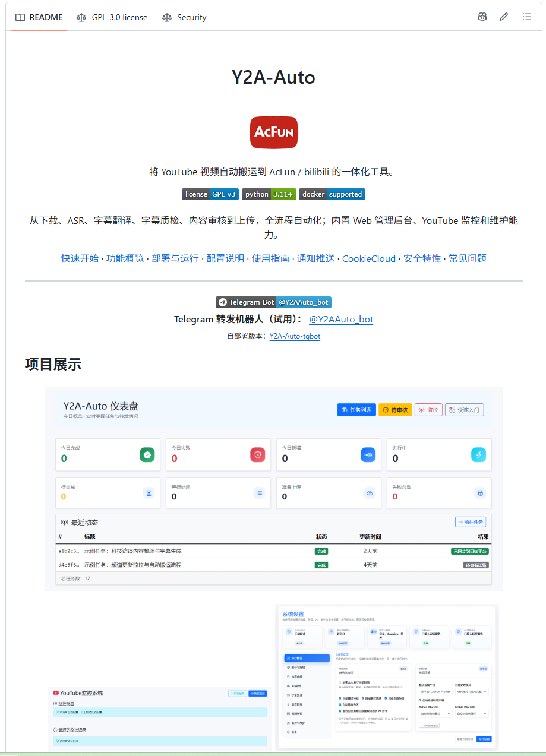Click the red 今日失败 shield icon
The height and width of the screenshot is (756, 546).
point(257,455)
